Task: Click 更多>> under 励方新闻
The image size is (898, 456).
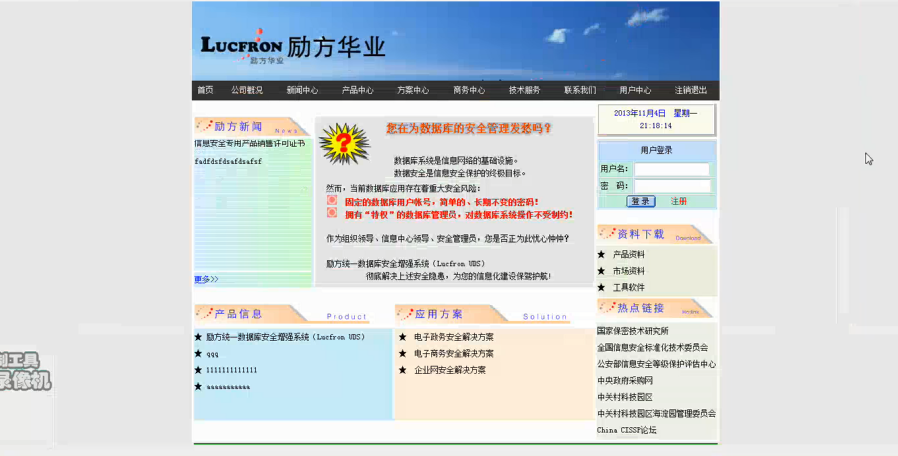Action: [206, 279]
